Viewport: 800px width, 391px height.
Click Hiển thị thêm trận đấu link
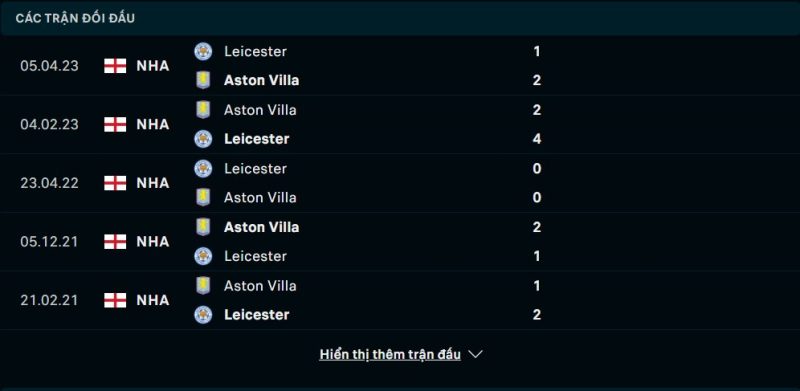pos(390,354)
